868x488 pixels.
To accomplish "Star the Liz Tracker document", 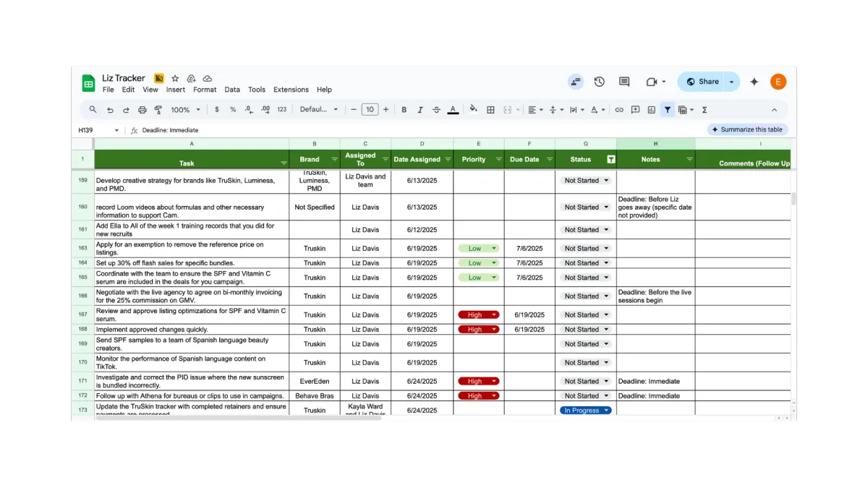I will [175, 78].
